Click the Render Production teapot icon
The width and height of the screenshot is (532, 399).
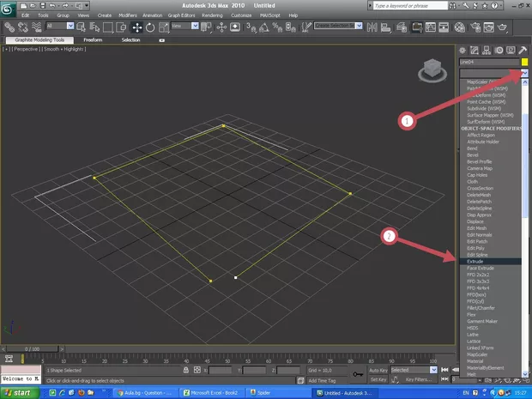coord(502,27)
